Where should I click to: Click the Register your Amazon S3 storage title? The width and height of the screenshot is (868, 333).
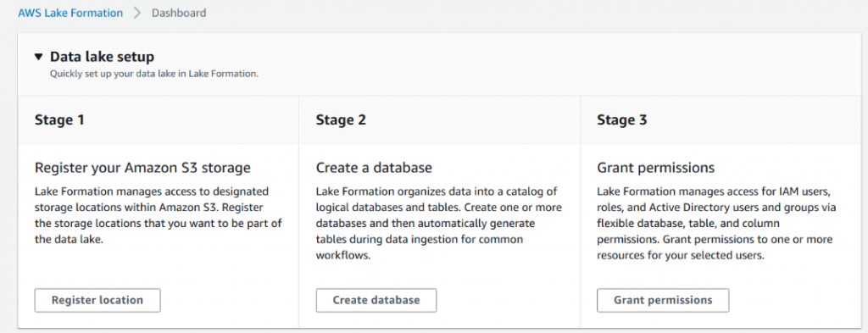point(142,168)
